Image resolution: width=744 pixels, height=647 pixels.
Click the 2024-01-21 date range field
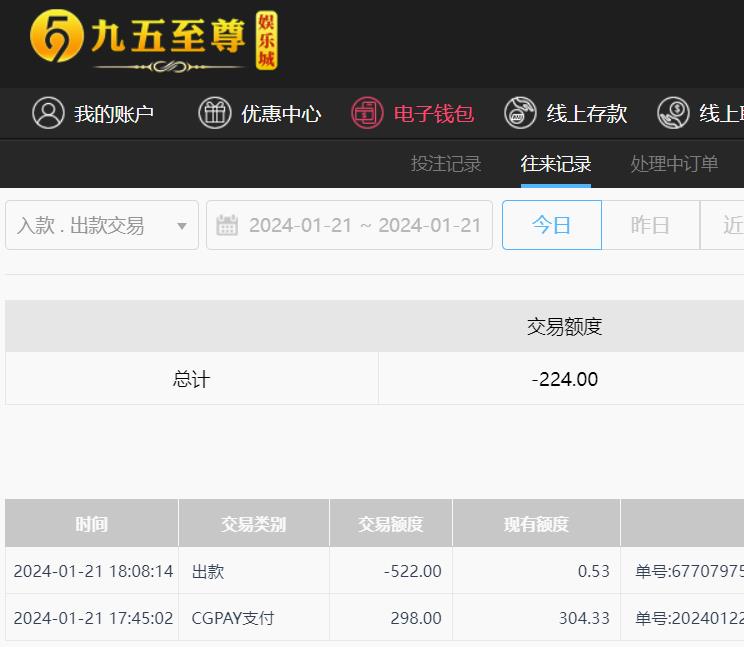point(349,225)
